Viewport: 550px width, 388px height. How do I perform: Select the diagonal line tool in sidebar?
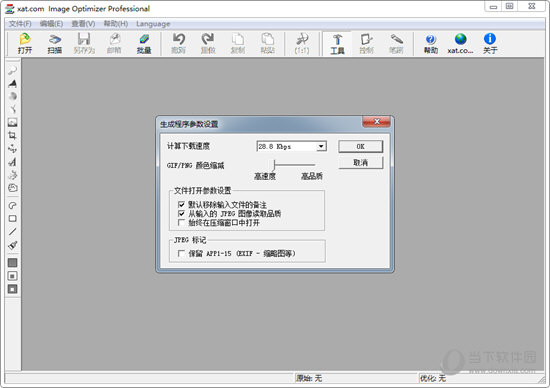click(x=12, y=232)
